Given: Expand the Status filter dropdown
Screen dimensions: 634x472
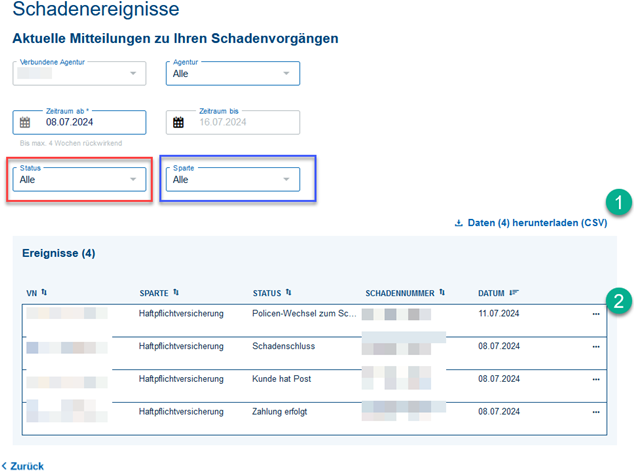Looking at the screenshot, I should click(x=132, y=180).
